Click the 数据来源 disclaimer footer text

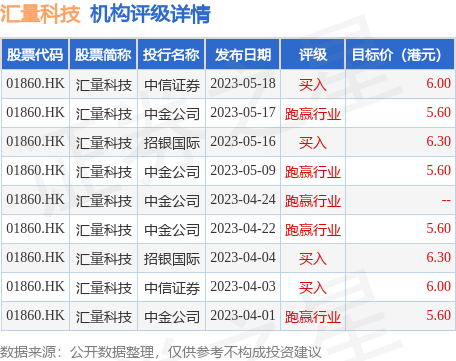coord(160,352)
